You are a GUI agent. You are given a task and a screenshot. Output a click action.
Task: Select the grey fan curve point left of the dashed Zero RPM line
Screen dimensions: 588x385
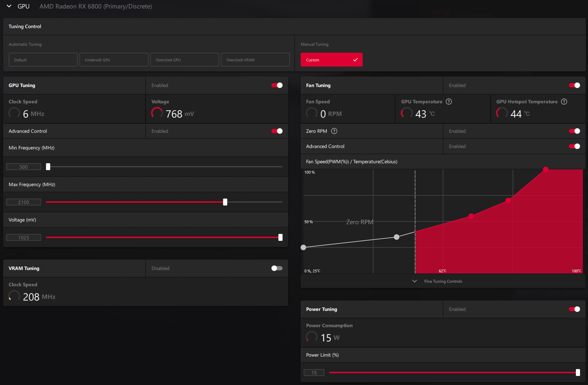[x=397, y=237]
